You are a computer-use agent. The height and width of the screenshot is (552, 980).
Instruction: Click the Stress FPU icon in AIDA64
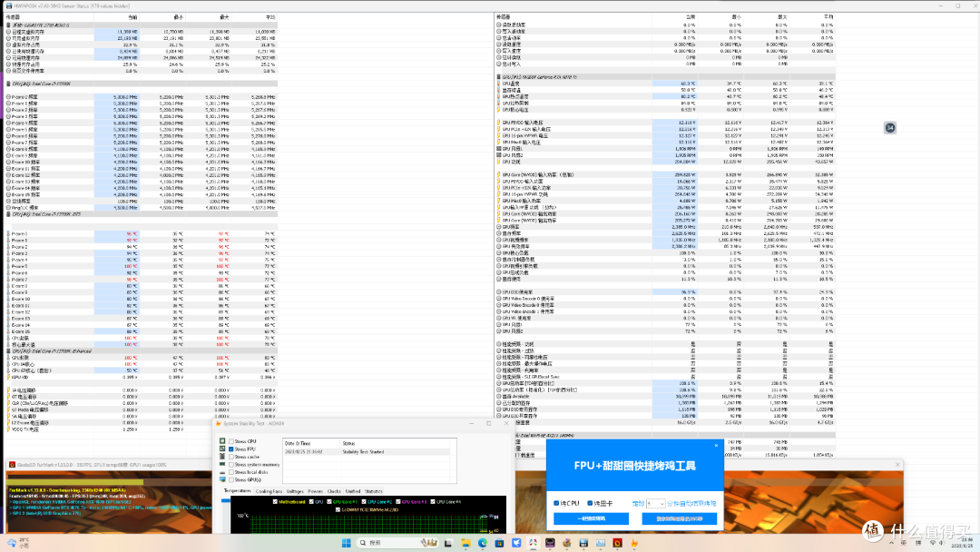(222, 448)
